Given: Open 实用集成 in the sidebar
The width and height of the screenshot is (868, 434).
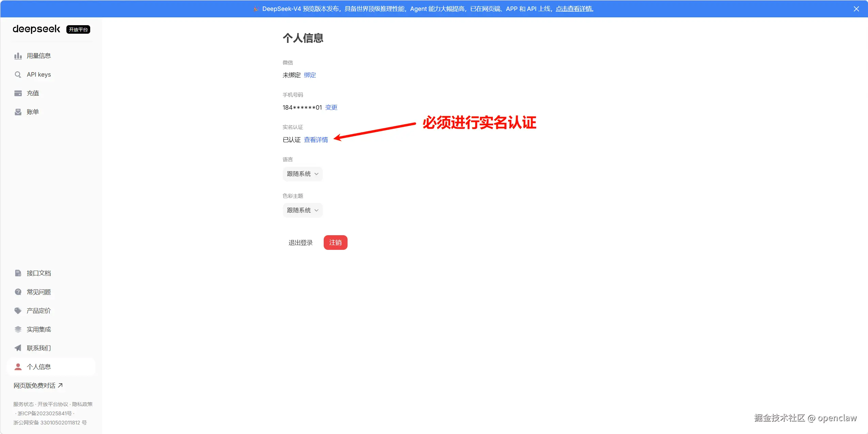Looking at the screenshot, I should click(x=51, y=329).
